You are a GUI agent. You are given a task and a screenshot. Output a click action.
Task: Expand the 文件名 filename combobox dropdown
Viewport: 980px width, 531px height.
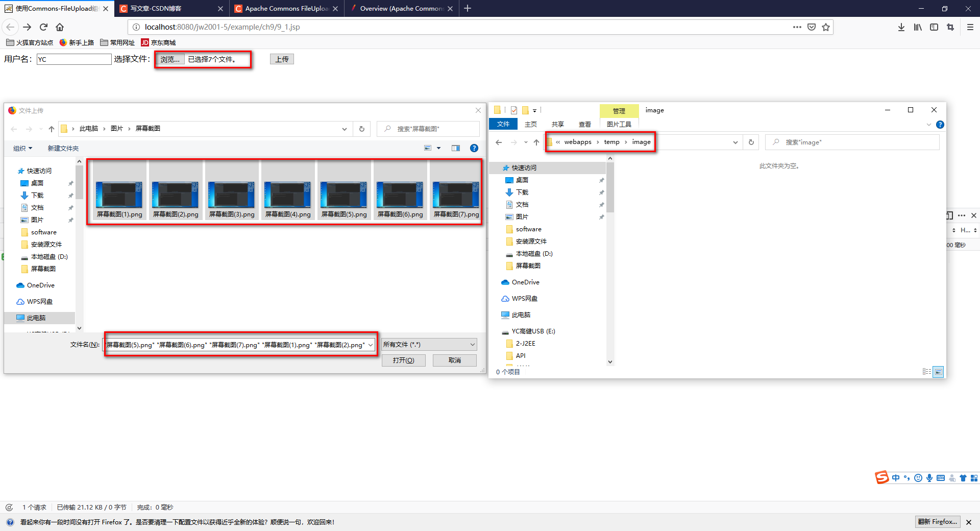coord(371,345)
